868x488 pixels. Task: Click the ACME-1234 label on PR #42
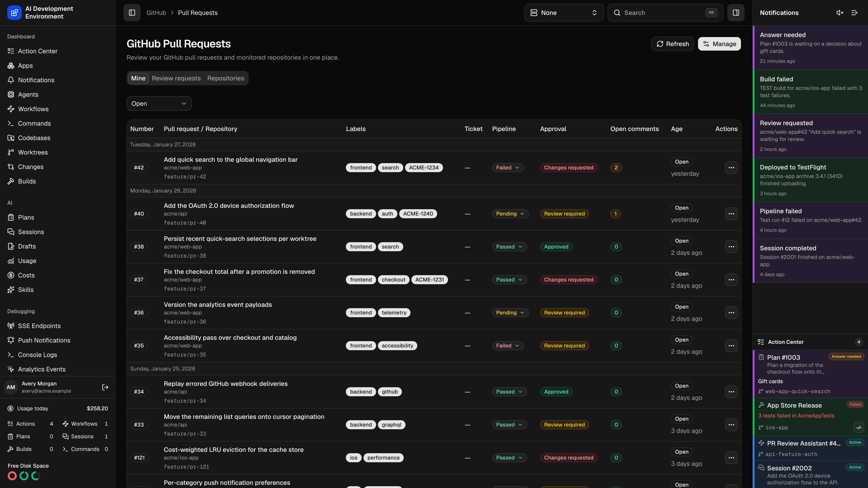point(424,168)
